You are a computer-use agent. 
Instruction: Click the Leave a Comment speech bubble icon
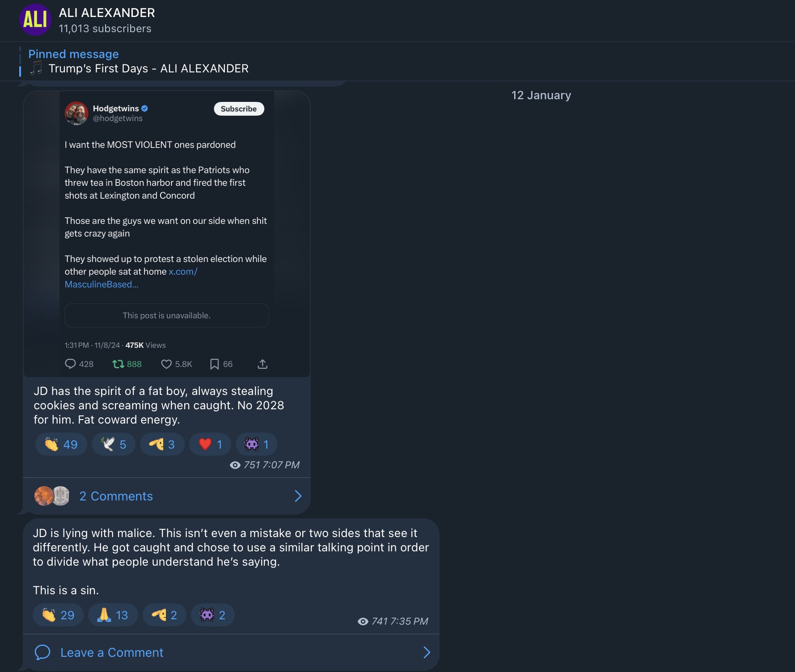coord(42,652)
